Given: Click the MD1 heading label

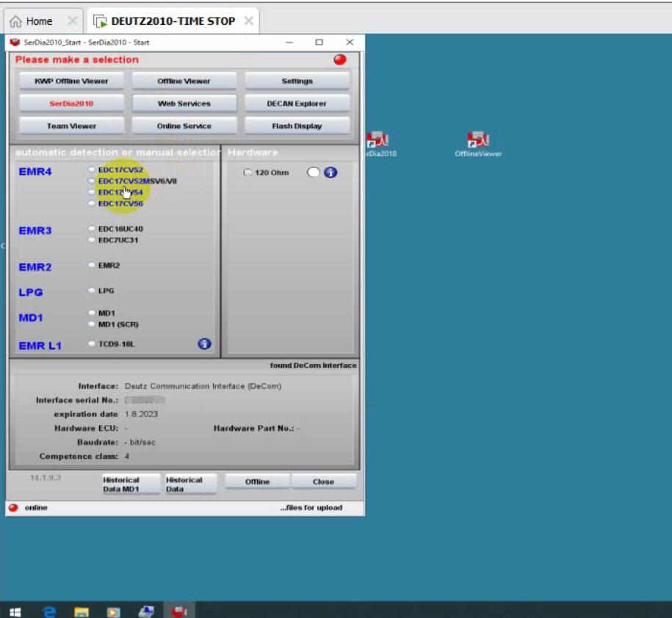Looking at the screenshot, I should pos(31,318).
